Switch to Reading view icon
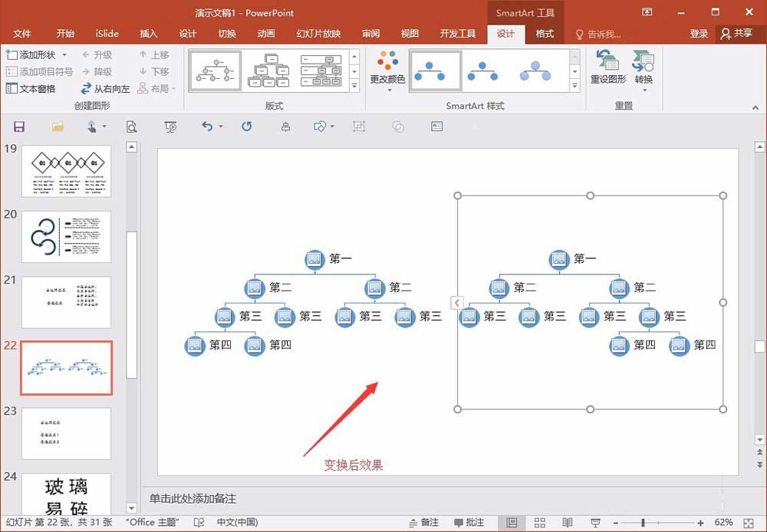This screenshot has height=532, width=767. click(x=568, y=523)
